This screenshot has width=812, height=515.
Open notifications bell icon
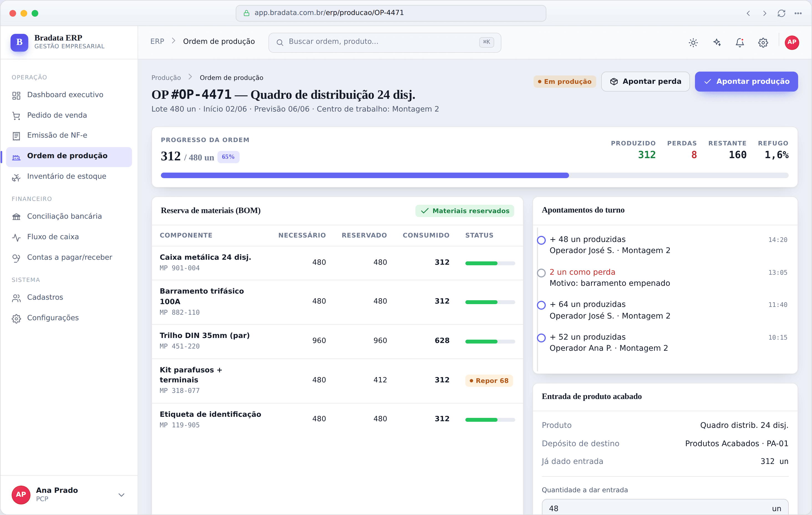click(740, 42)
